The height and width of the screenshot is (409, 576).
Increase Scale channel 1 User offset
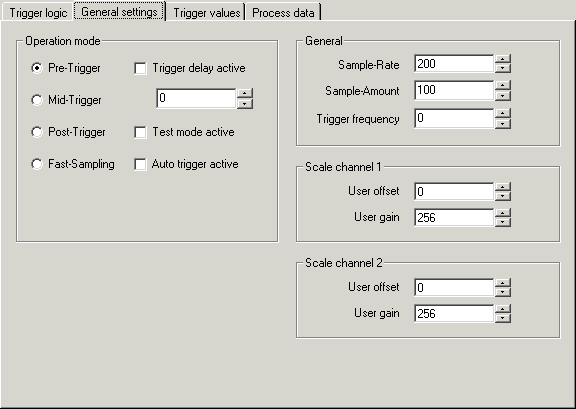tap(503, 187)
